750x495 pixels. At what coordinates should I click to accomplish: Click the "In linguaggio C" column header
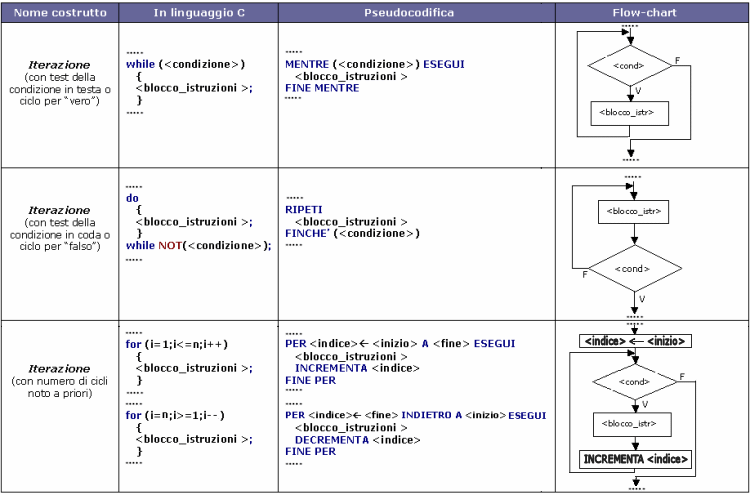pos(199,13)
